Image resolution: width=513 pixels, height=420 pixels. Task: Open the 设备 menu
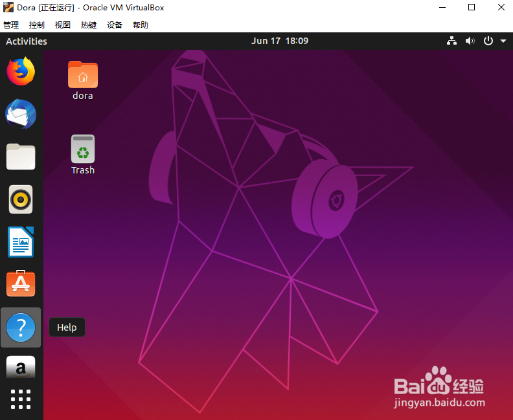[115, 25]
